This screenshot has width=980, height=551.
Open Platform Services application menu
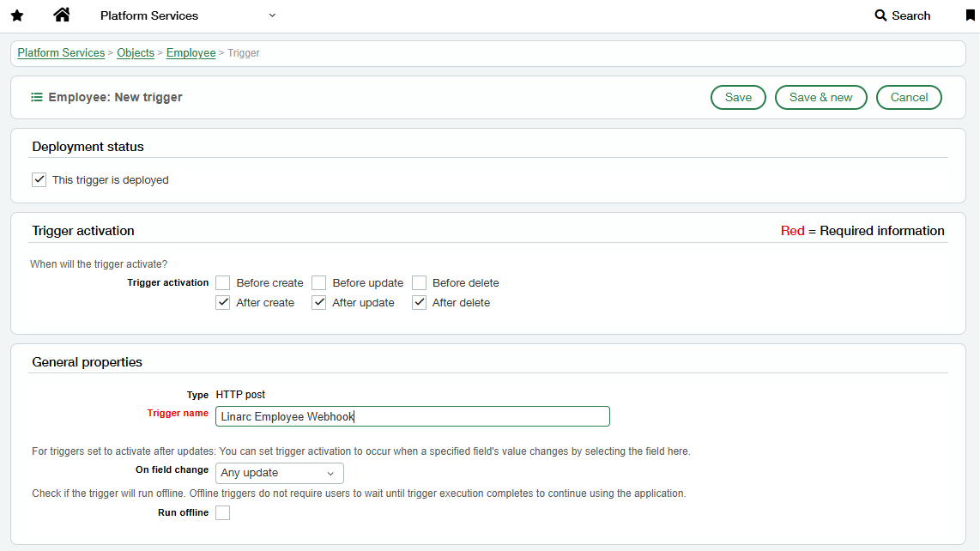(x=149, y=15)
